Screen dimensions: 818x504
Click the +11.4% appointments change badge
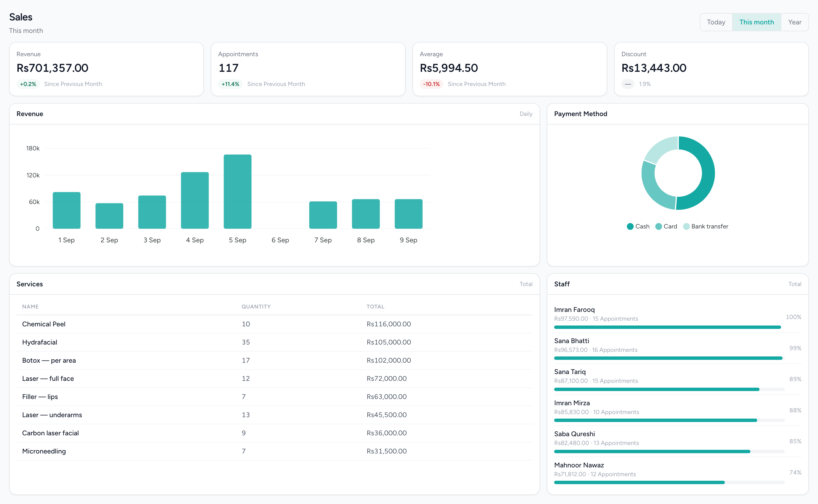pyautogui.click(x=230, y=84)
